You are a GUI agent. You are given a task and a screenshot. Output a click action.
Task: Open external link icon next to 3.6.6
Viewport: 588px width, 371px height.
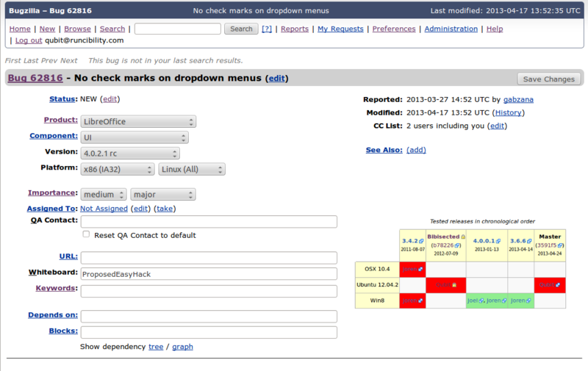point(529,241)
